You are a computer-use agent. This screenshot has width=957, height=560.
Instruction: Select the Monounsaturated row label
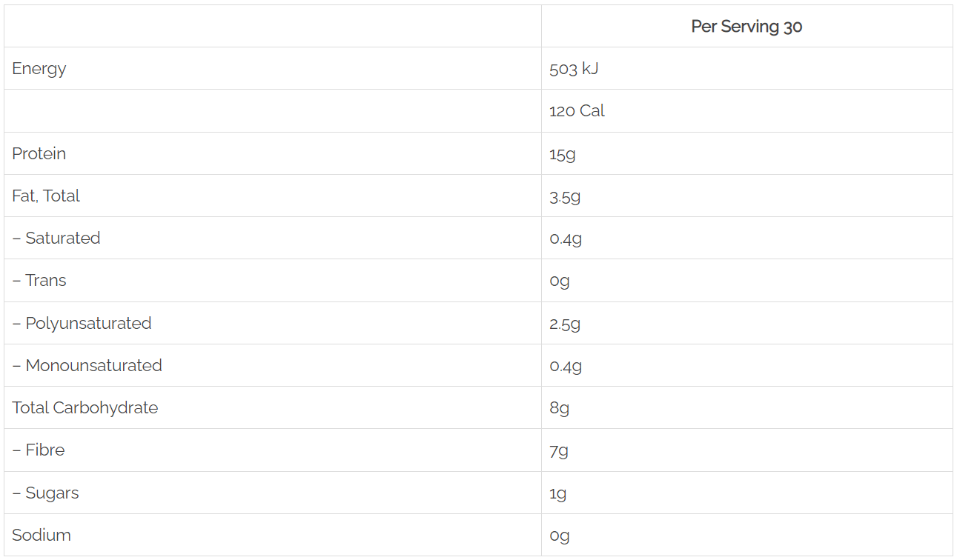coord(87,365)
